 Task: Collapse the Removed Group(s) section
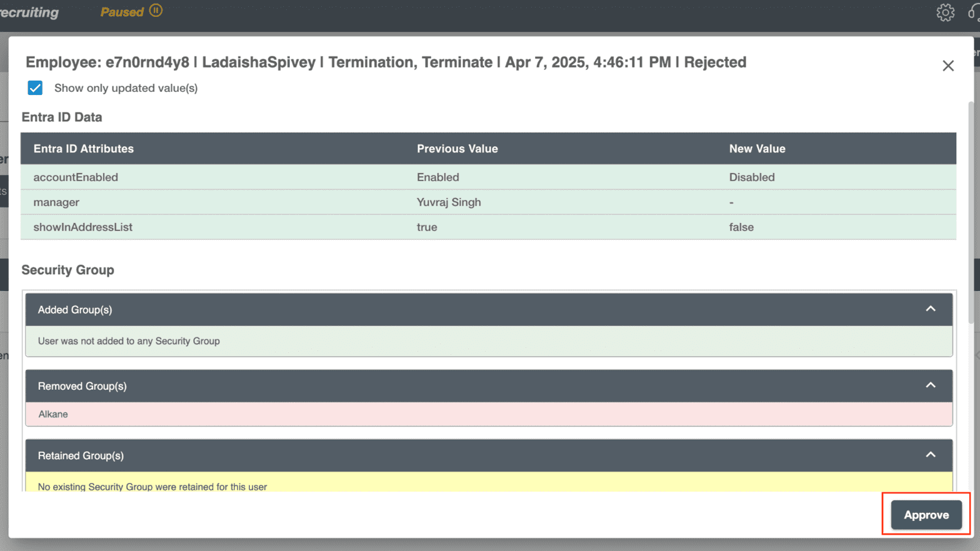pyautogui.click(x=929, y=385)
